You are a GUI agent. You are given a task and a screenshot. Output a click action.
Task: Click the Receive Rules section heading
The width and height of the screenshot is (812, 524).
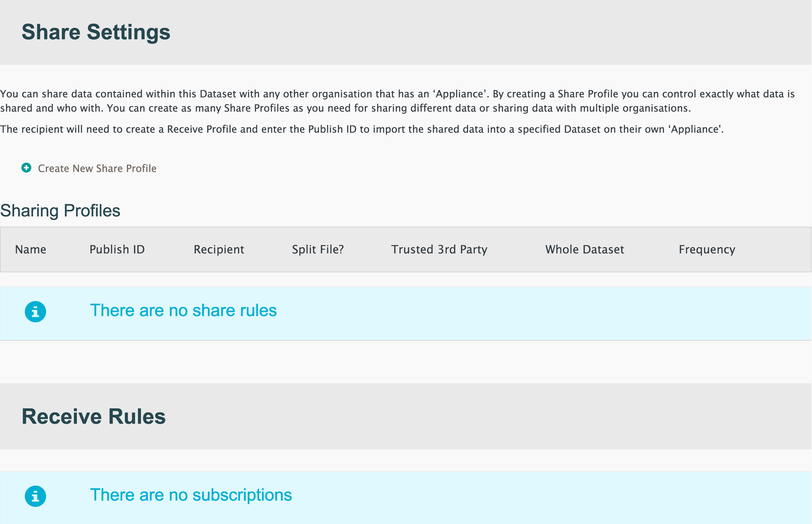tap(94, 416)
